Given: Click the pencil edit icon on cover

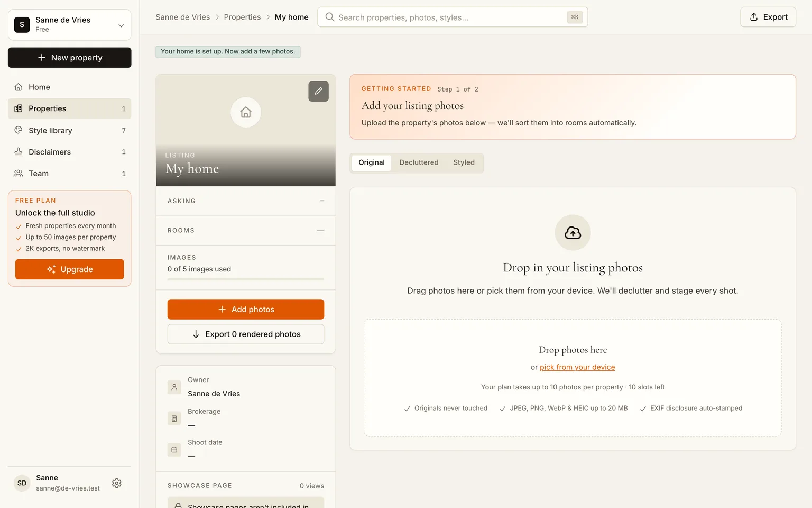Looking at the screenshot, I should tap(318, 91).
